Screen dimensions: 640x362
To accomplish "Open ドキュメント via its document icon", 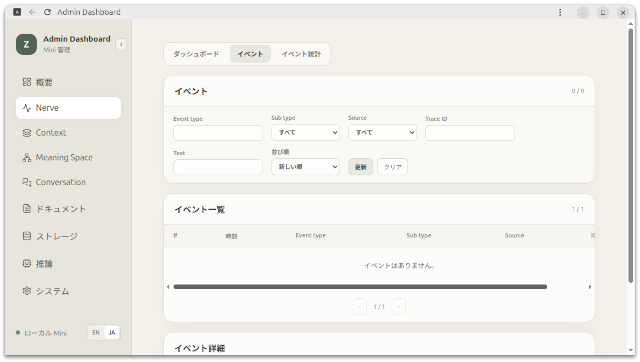I will [27, 209].
